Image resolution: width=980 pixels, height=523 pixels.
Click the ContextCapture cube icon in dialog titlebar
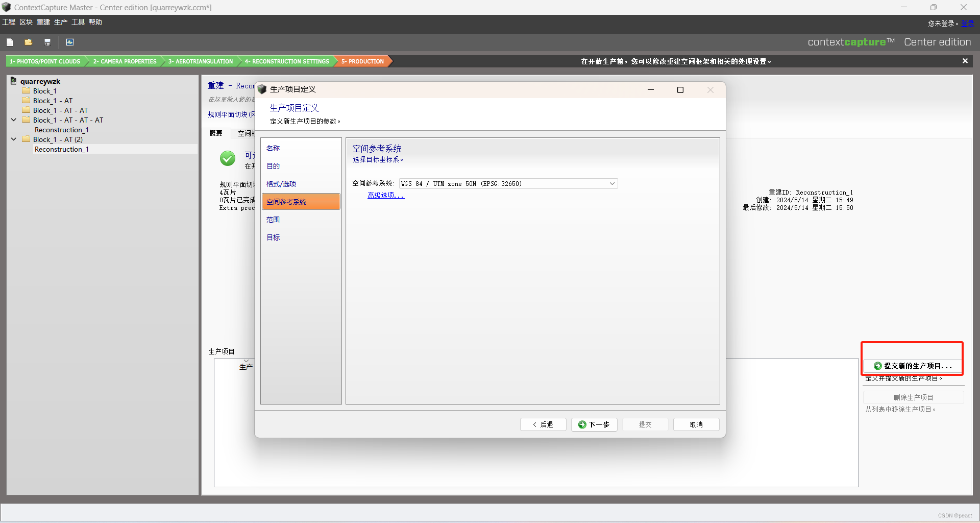[x=261, y=89]
